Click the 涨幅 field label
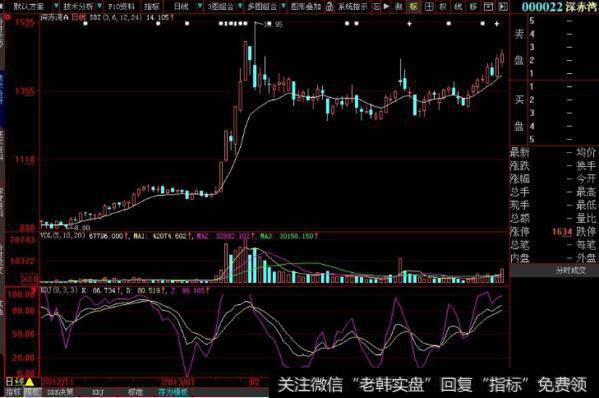This screenshot has height=398, width=599. click(x=520, y=179)
